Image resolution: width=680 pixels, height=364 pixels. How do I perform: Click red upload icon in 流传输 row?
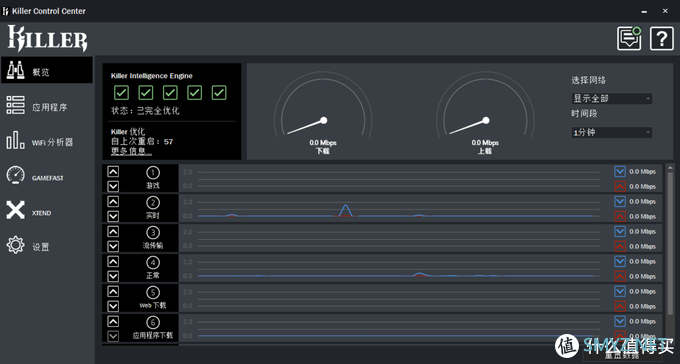pyautogui.click(x=620, y=246)
